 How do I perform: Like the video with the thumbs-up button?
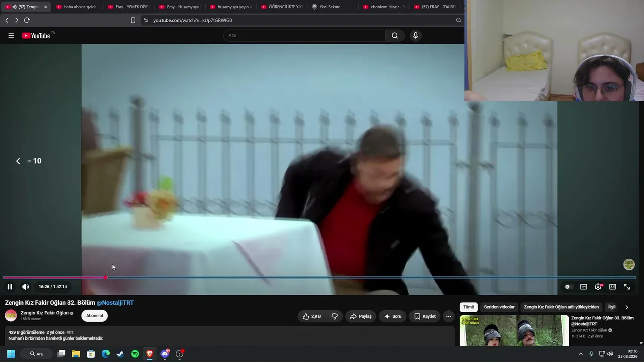click(x=312, y=316)
